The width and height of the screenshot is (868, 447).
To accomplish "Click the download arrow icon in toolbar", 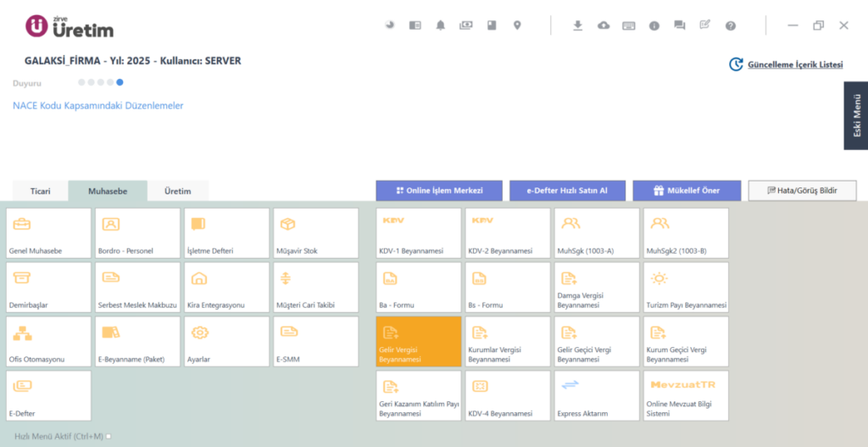I will click(578, 25).
